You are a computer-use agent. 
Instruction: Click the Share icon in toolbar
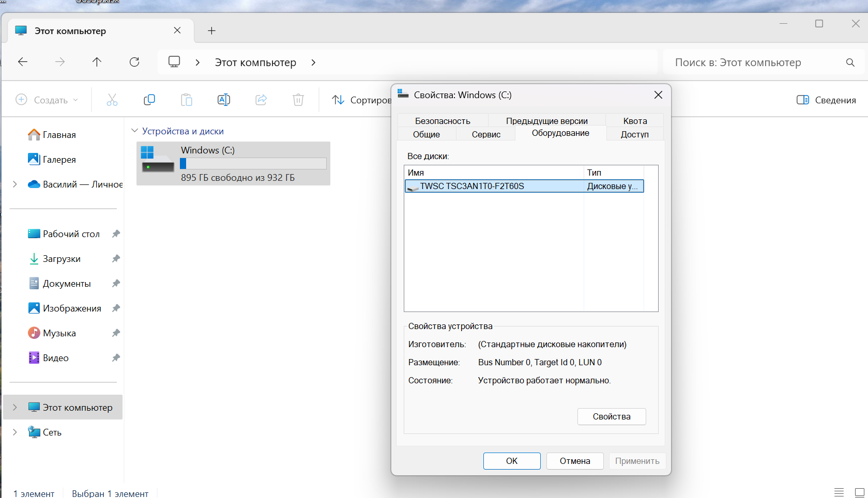click(261, 100)
